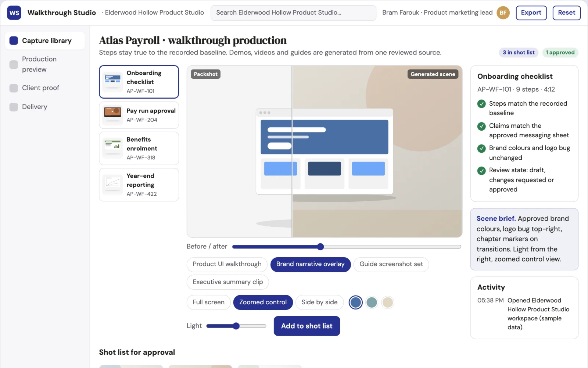This screenshot has height=368, width=588.
Task: Click the green check beside 'Steps match the recorded baseline'
Action: (x=481, y=104)
